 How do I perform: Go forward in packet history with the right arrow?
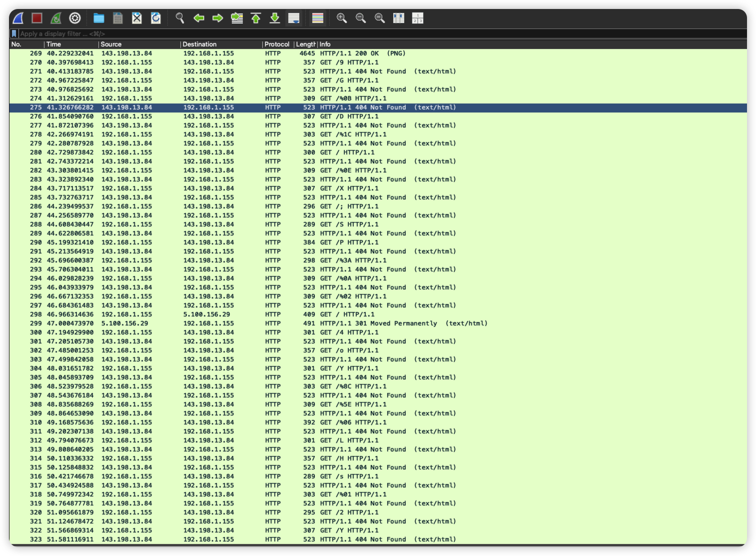click(218, 18)
